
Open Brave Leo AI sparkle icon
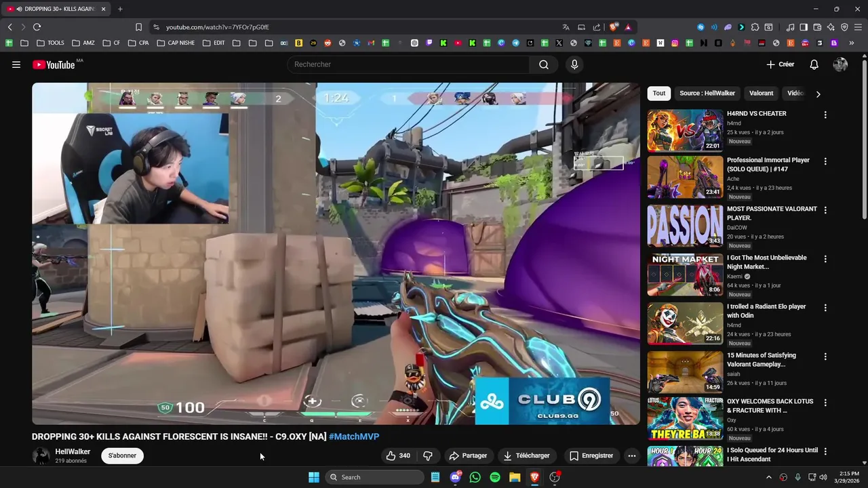tap(831, 27)
